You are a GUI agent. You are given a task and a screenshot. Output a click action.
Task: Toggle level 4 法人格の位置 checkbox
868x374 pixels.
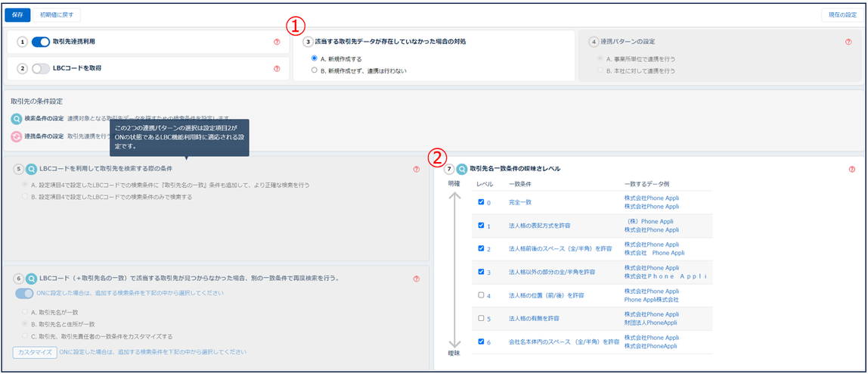click(x=481, y=295)
